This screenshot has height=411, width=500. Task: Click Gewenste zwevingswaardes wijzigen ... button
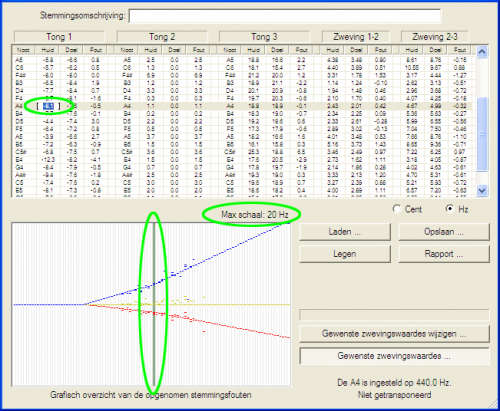click(x=394, y=334)
